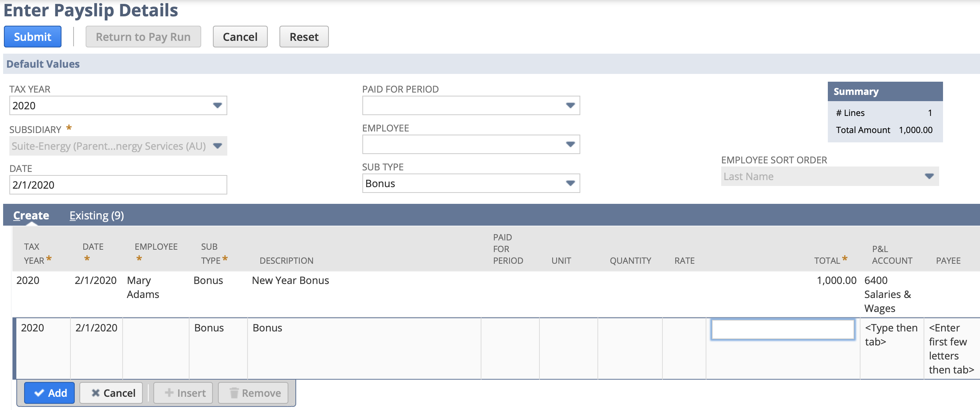This screenshot has height=410, width=980.
Task: Click the plus Insert icon
Action: coord(169,393)
